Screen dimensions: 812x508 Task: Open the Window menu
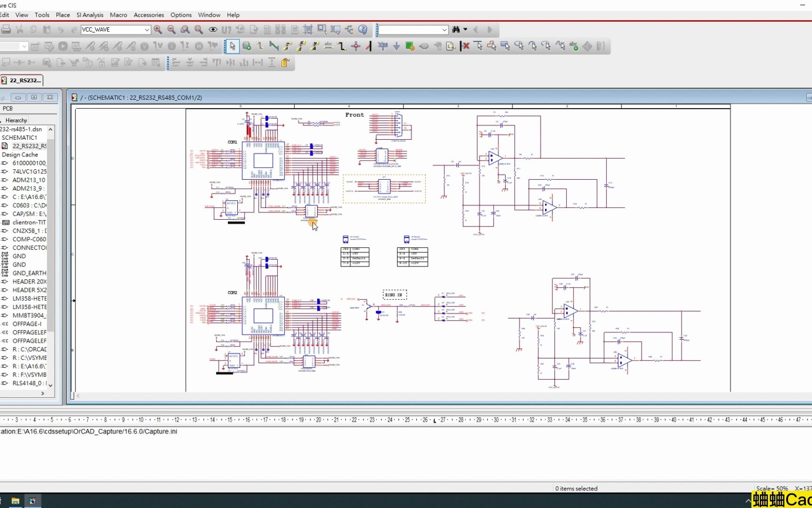tap(209, 15)
